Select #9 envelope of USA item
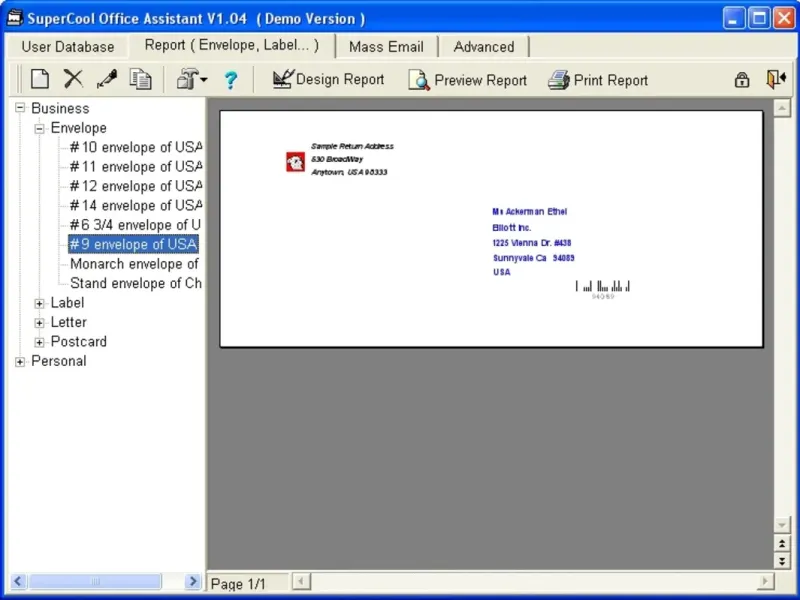The height and width of the screenshot is (600, 800). pos(133,244)
